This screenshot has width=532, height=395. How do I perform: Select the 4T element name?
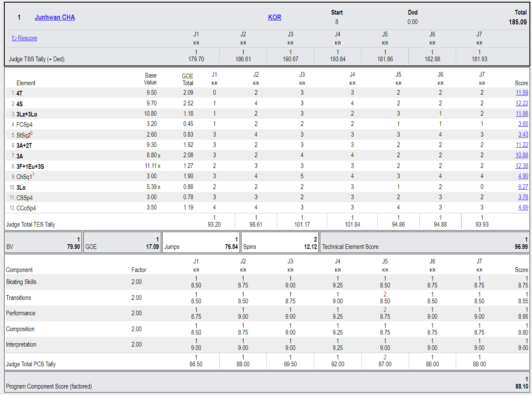20,93
